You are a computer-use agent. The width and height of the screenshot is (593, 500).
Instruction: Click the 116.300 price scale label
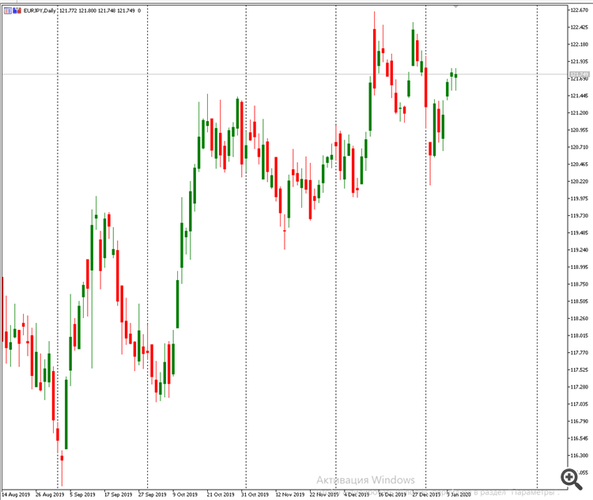(579, 455)
